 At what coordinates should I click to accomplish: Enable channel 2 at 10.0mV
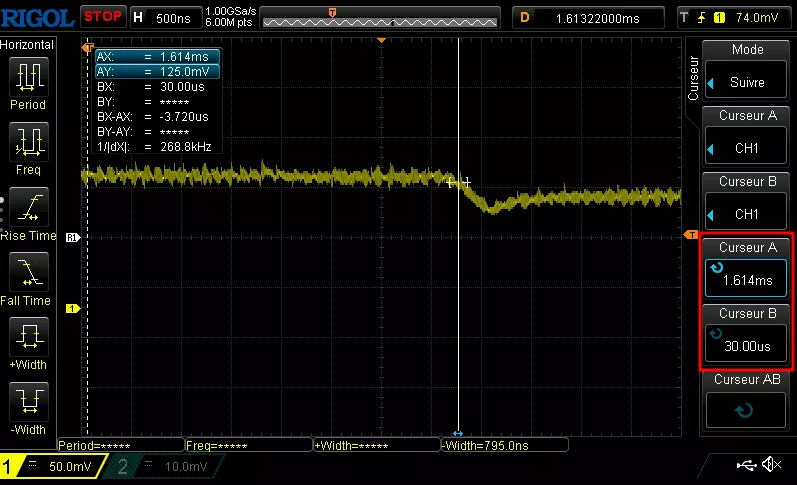pos(165,467)
